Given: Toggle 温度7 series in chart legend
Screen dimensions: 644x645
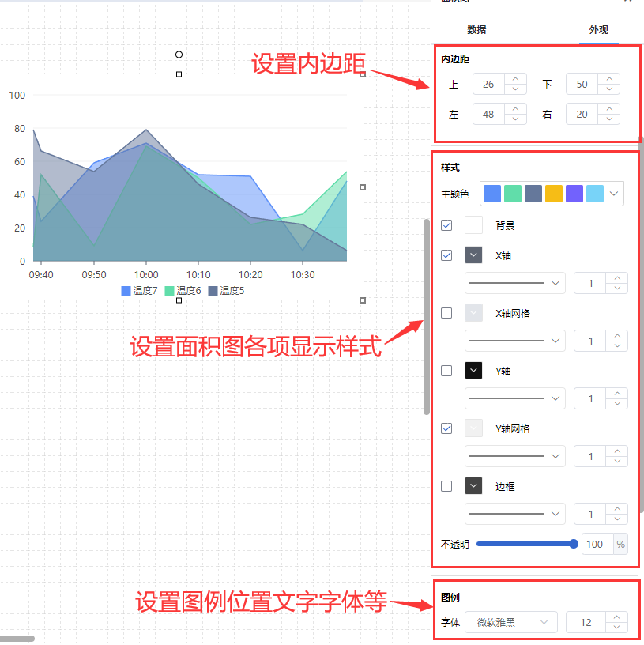Looking at the screenshot, I should 139,290.
